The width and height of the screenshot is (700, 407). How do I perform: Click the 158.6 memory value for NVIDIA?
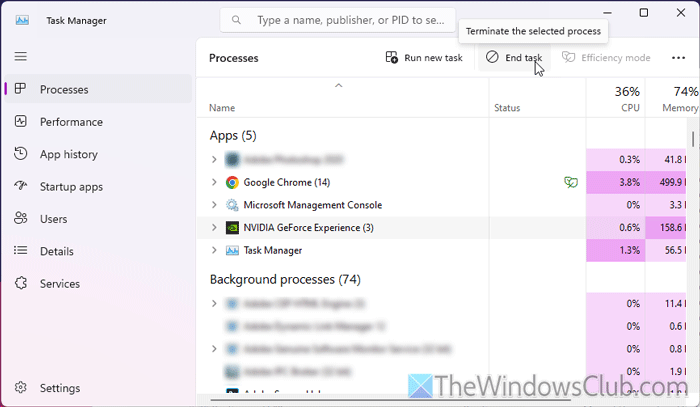tap(672, 228)
